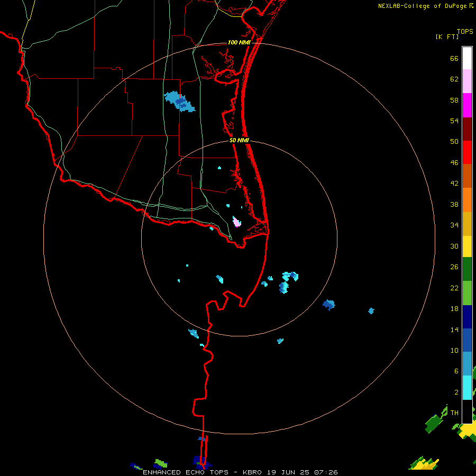
Task: Select the medium blue legend swatch
Action: point(467,340)
